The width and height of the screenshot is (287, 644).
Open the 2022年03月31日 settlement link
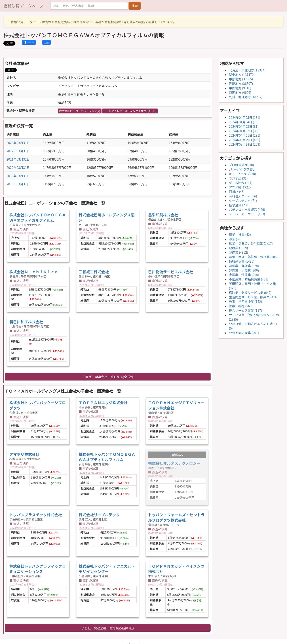(x=18, y=151)
